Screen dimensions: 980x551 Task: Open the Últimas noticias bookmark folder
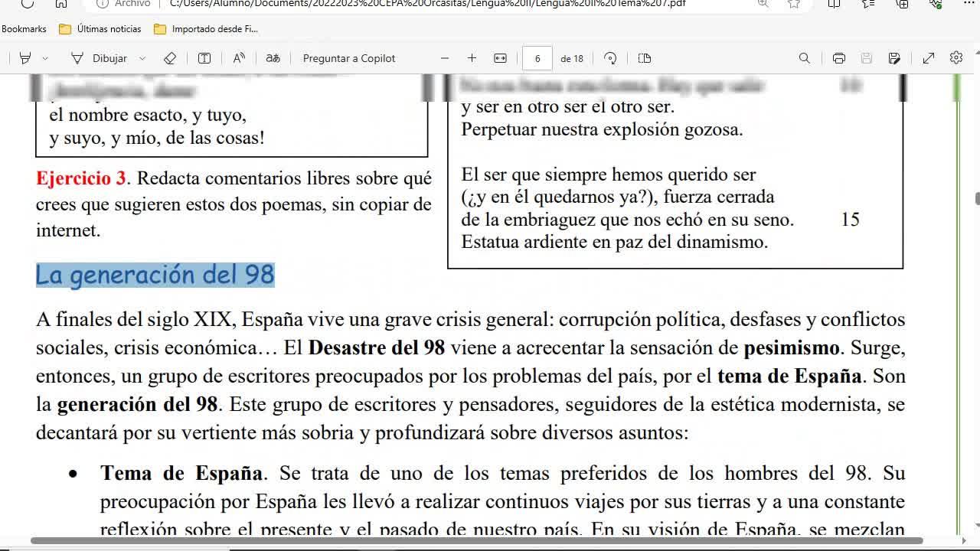pos(100,29)
